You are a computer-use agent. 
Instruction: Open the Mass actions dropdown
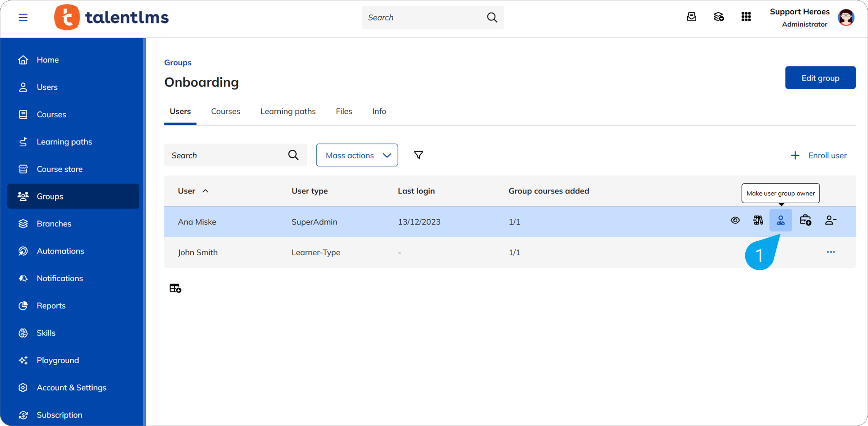357,155
